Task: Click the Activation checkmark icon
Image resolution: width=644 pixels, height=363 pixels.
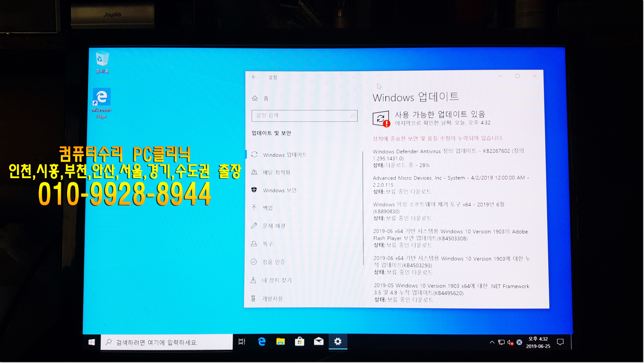Action: 253,262
